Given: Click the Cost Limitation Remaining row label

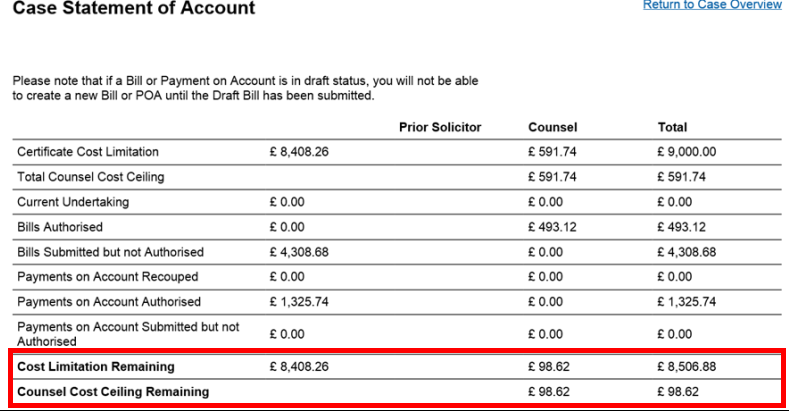Looking at the screenshot, I should (x=96, y=367).
